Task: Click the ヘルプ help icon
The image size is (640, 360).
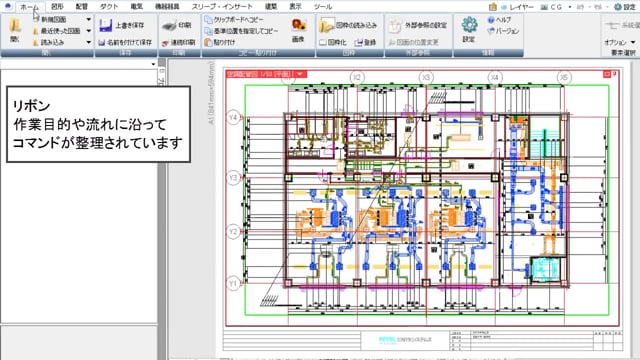Action: 491,20
